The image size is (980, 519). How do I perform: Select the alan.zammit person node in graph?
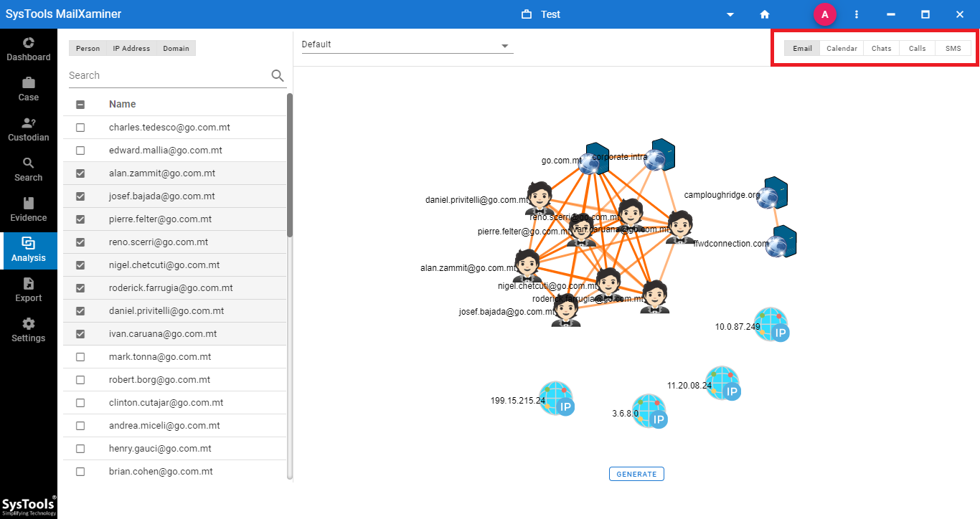click(x=527, y=266)
